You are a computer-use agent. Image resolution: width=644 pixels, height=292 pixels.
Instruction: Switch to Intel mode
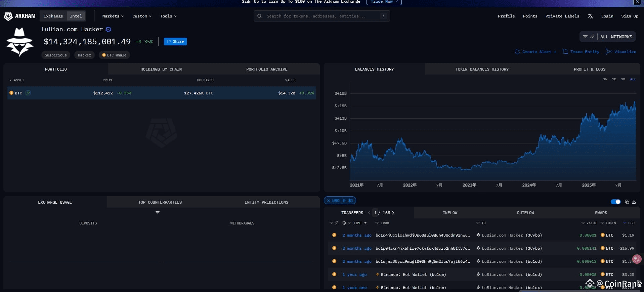point(76,16)
